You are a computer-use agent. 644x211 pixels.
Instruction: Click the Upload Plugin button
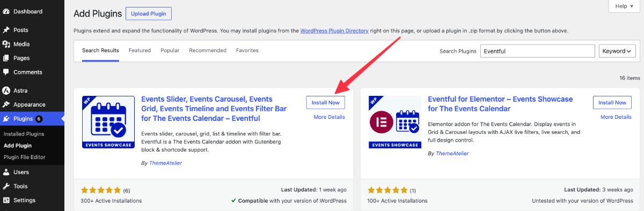[x=149, y=13]
